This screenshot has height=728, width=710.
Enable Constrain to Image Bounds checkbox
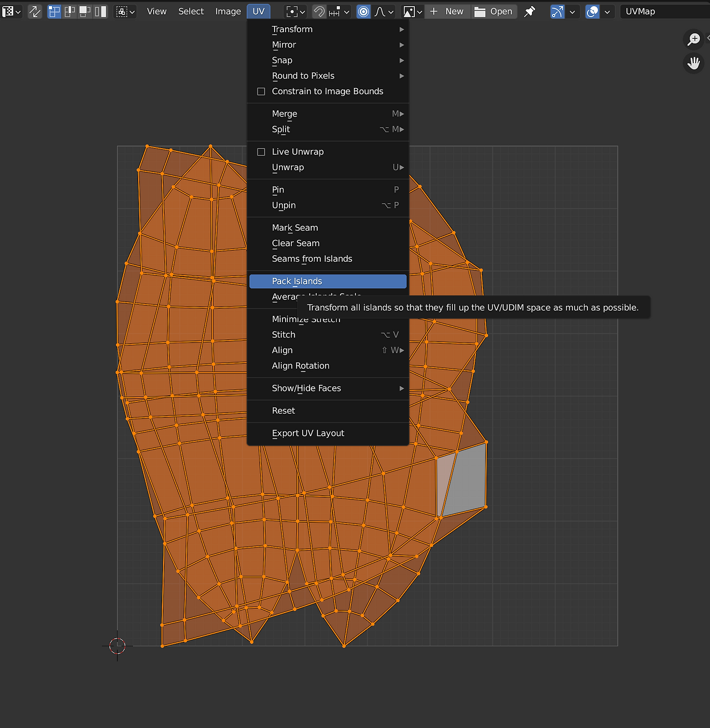261,91
